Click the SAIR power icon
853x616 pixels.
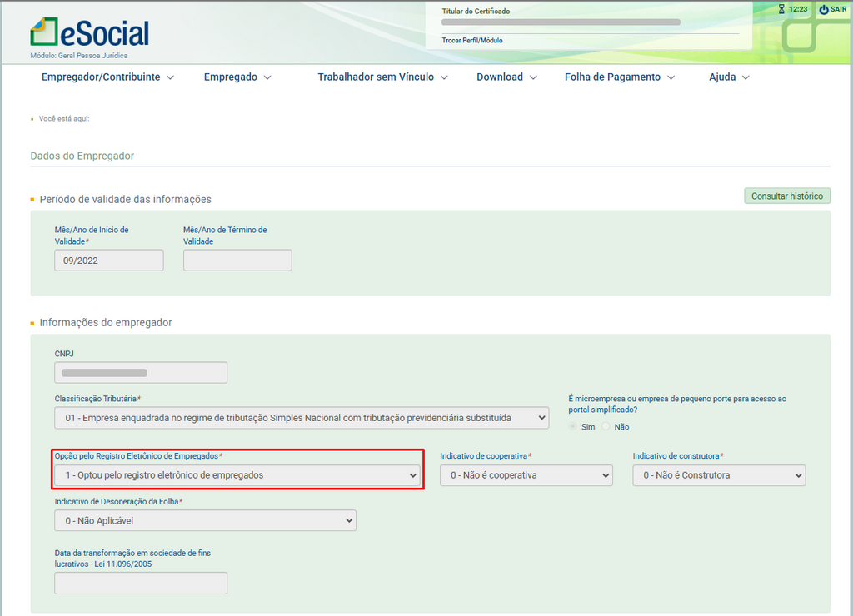click(x=824, y=9)
